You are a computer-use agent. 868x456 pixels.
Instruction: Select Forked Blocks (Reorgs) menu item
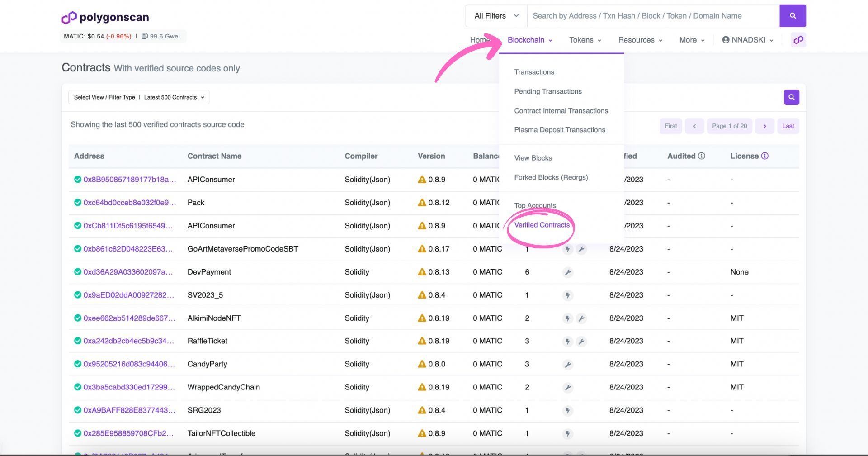551,177
